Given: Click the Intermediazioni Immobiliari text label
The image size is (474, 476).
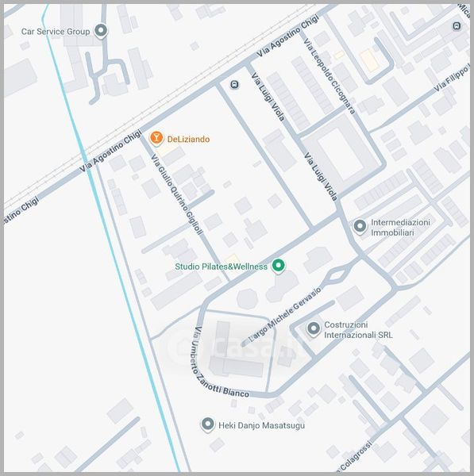Looking at the screenshot, I should pos(400,228).
